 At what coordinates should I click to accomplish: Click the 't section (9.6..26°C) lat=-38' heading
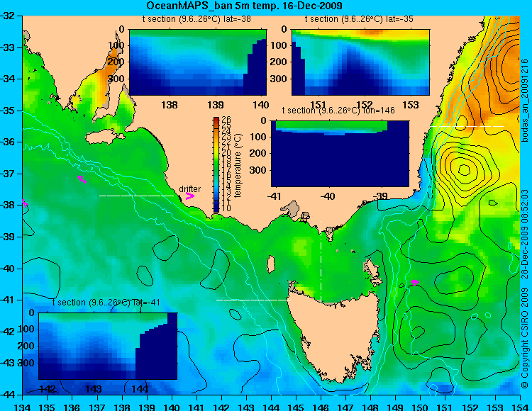click(196, 19)
